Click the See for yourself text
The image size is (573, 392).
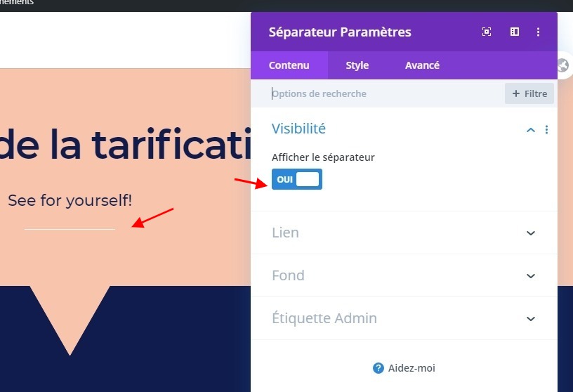click(x=70, y=200)
